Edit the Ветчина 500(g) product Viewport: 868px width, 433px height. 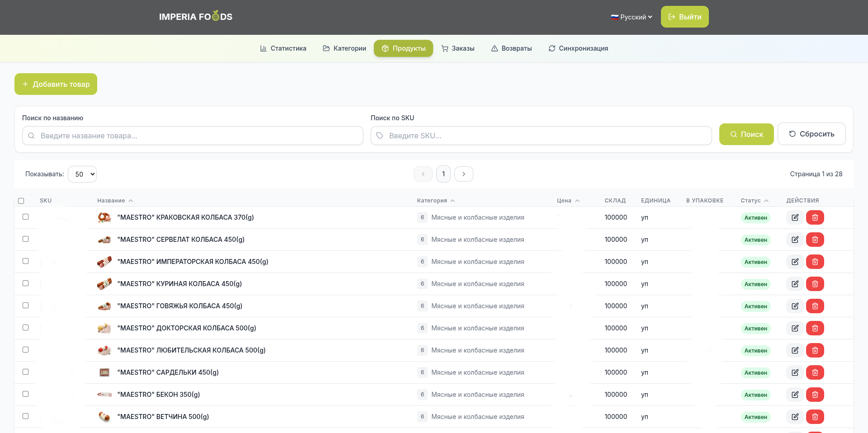795,417
